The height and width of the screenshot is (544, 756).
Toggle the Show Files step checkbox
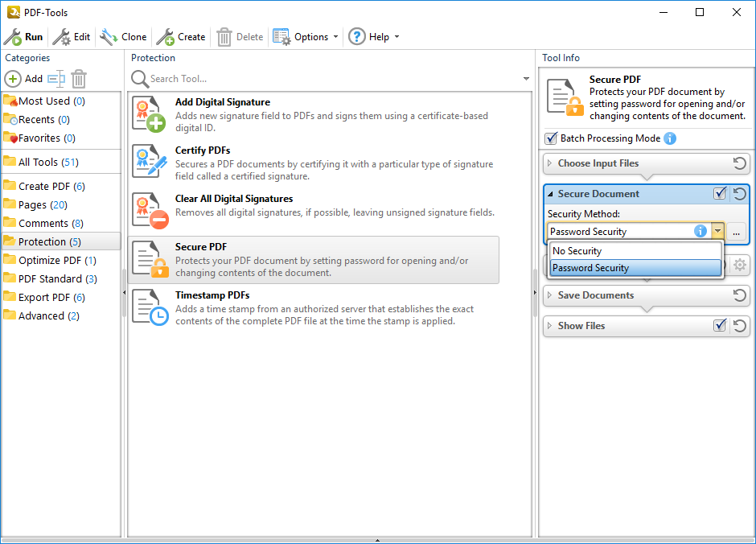pyautogui.click(x=720, y=326)
